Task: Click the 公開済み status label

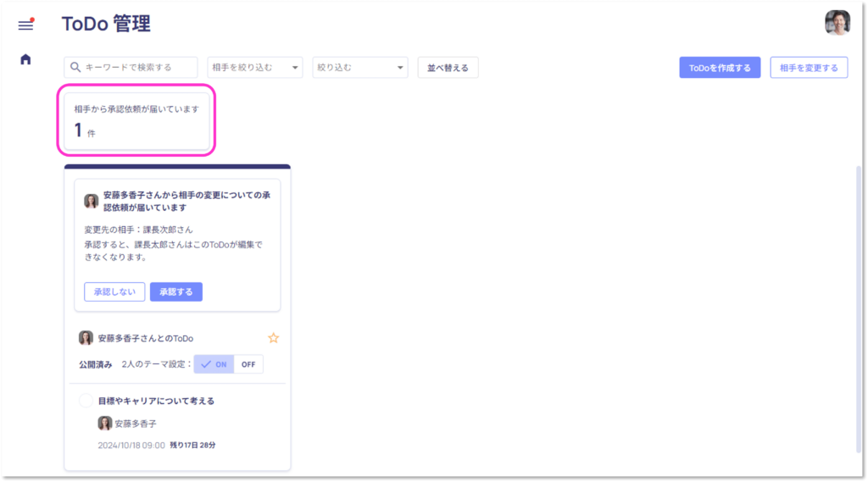Action: pyautogui.click(x=95, y=364)
